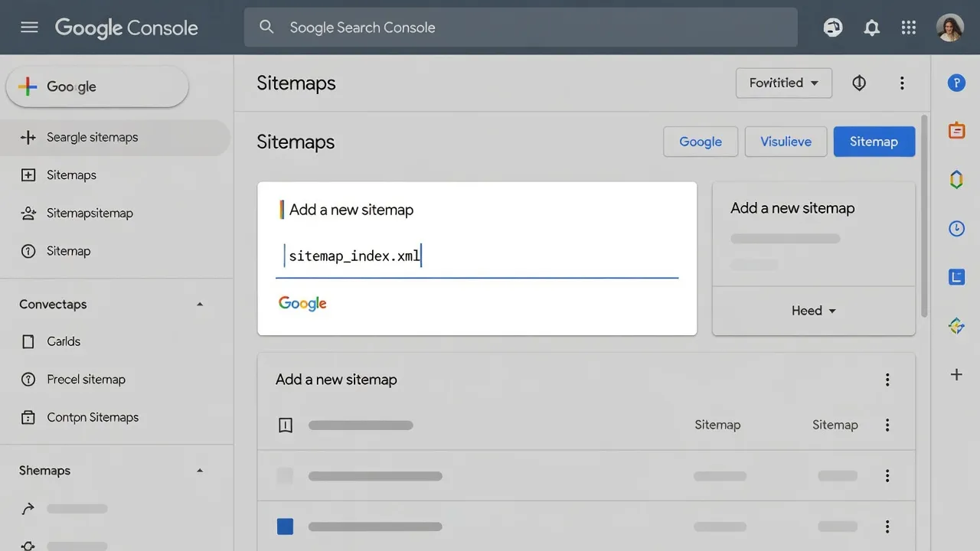The image size is (980, 551).
Task: Click the blue Sitemap button
Action: click(x=874, y=142)
